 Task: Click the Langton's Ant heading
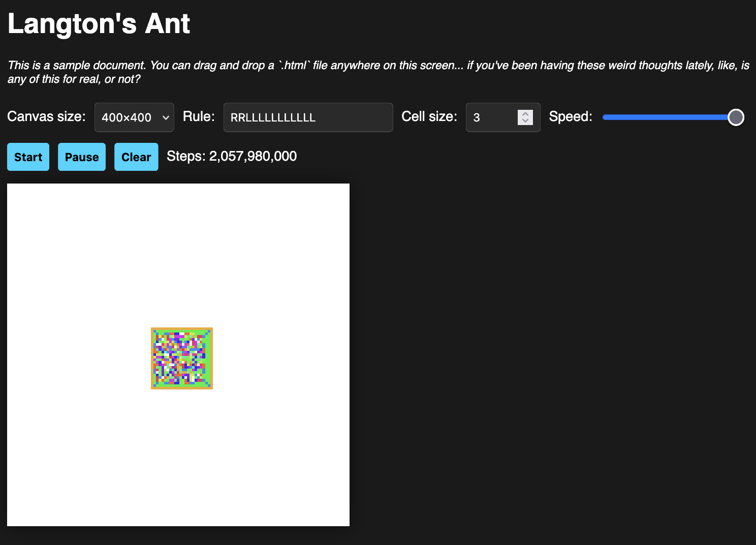(99, 24)
